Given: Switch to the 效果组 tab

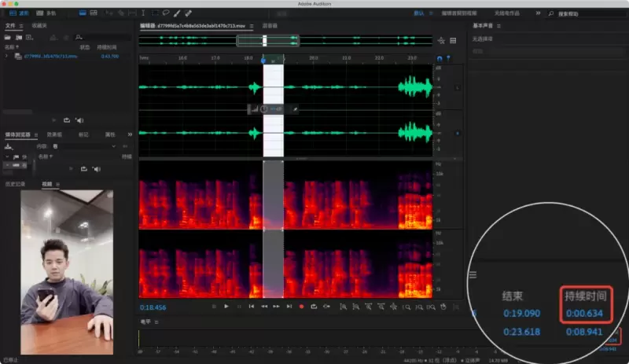Looking at the screenshot, I should (x=54, y=134).
